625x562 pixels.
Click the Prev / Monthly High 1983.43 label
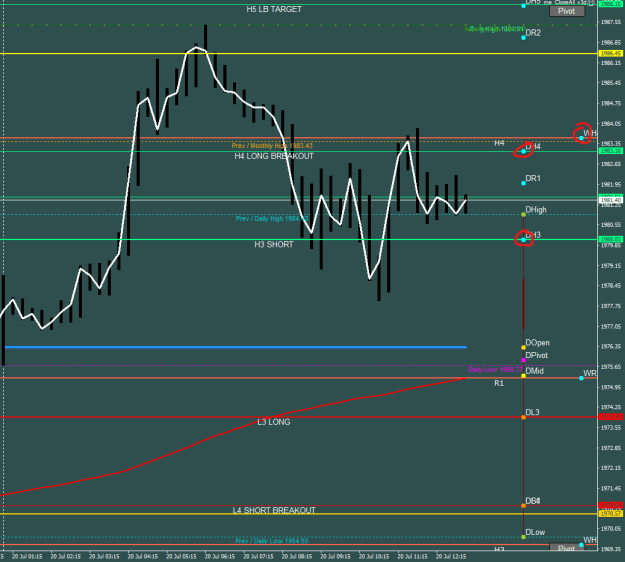tap(272, 146)
